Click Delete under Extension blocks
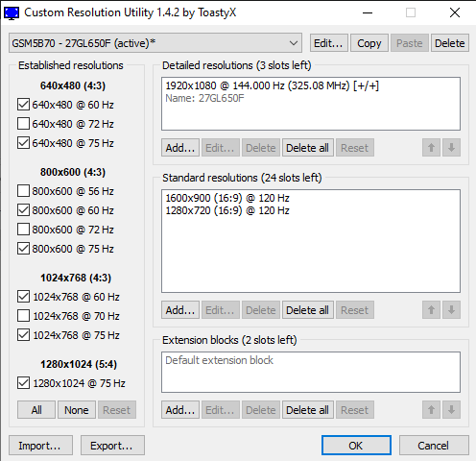This screenshot has width=476, height=461. (x=261, y=410)
